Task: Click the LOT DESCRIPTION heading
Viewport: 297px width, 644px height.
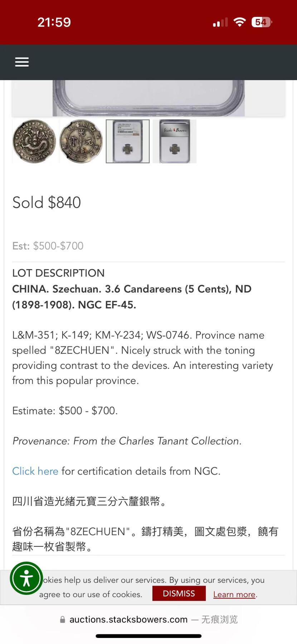Action: (58, 273)
